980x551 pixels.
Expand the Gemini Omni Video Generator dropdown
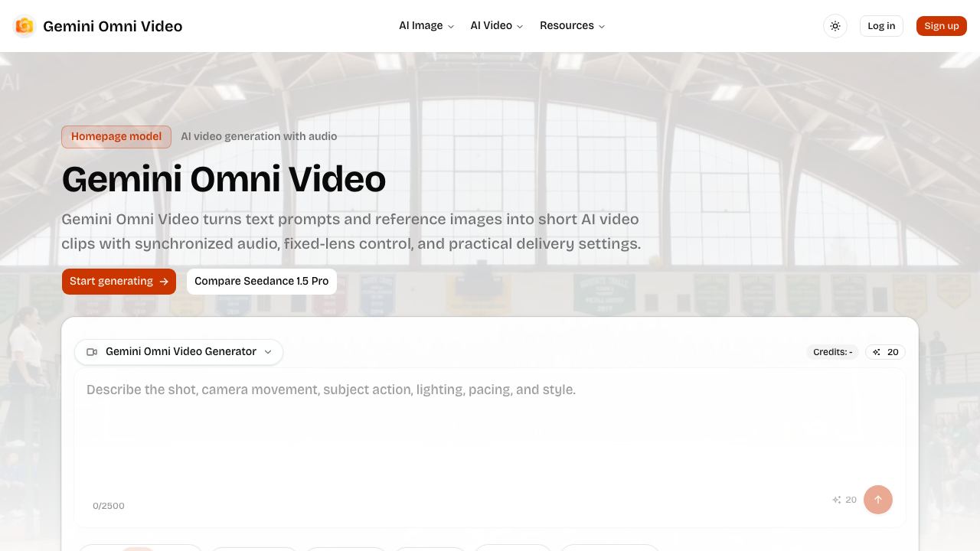point(179,352)
